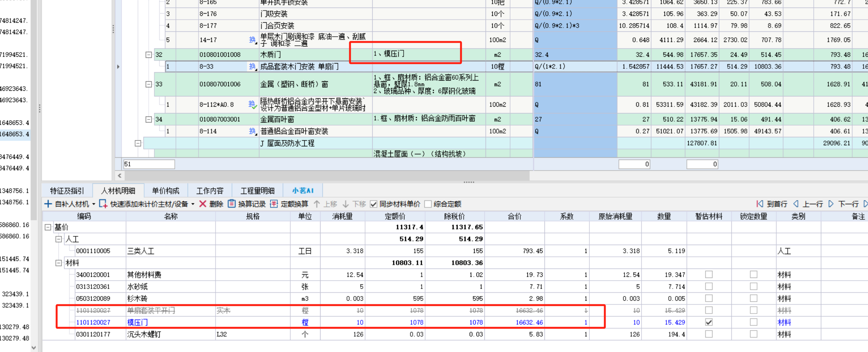Click the 定额换算 icon

274,204
